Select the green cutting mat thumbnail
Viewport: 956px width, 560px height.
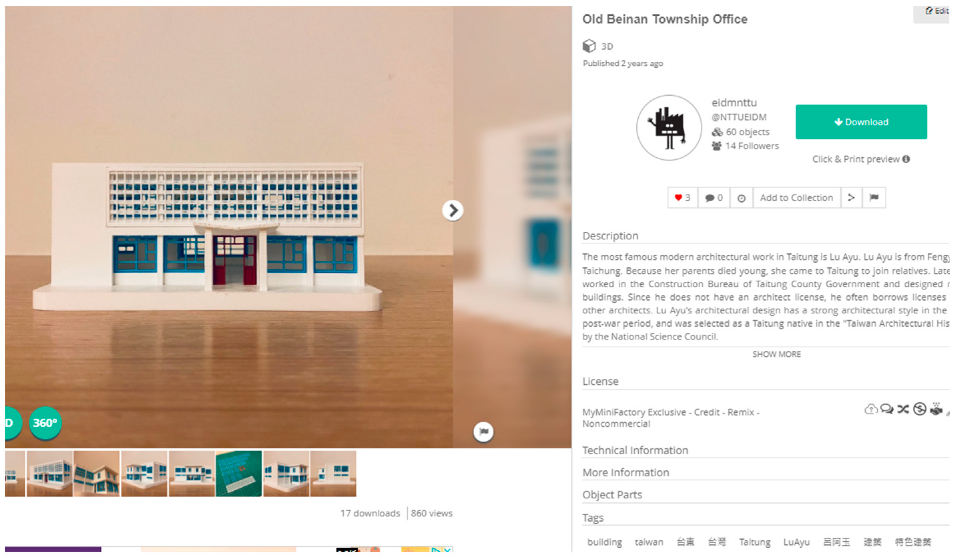239,474
